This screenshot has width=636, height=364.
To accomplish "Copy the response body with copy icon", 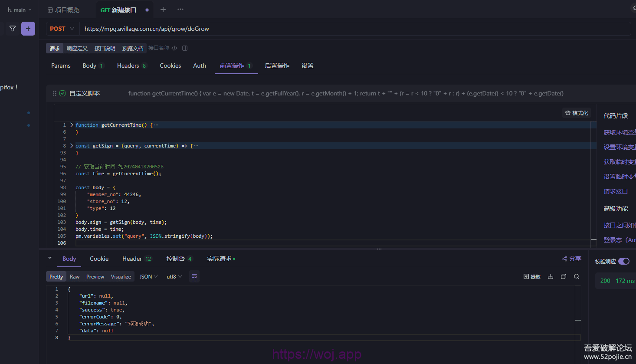I will click(x=564, y=276).
